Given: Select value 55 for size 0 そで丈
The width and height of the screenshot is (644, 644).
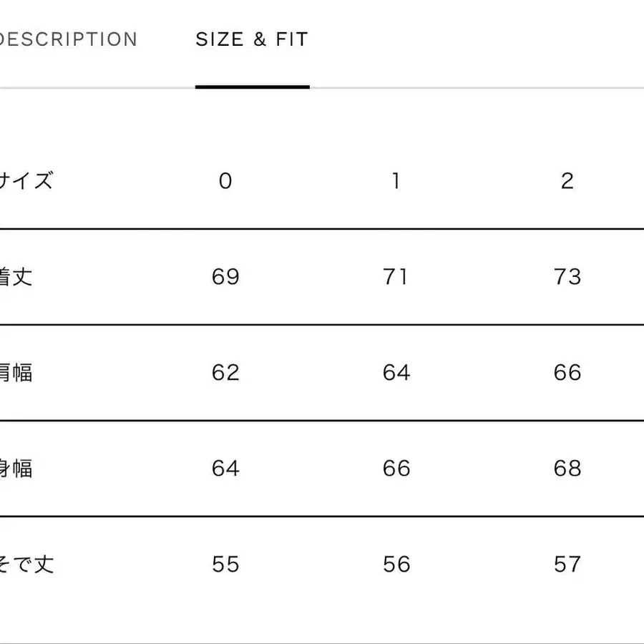Looking at the screenshot, I should pos(225,565).
